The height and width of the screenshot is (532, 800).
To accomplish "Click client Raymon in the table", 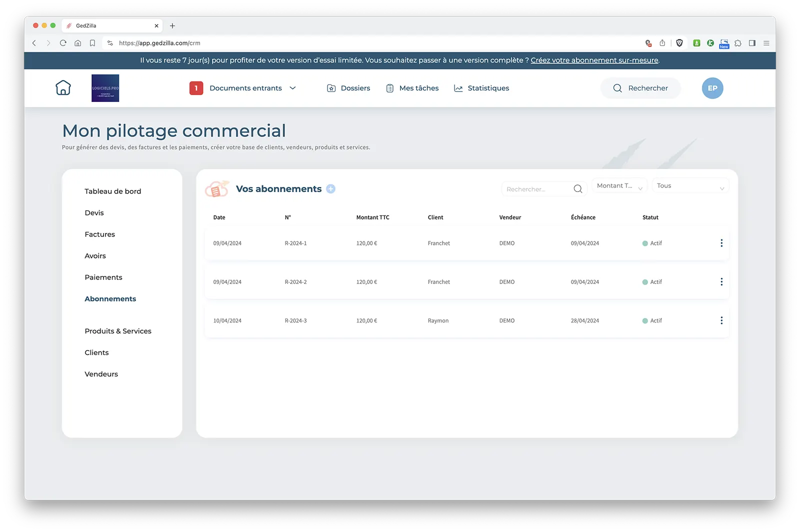I will pyautogui.click(x=438, y=321).
